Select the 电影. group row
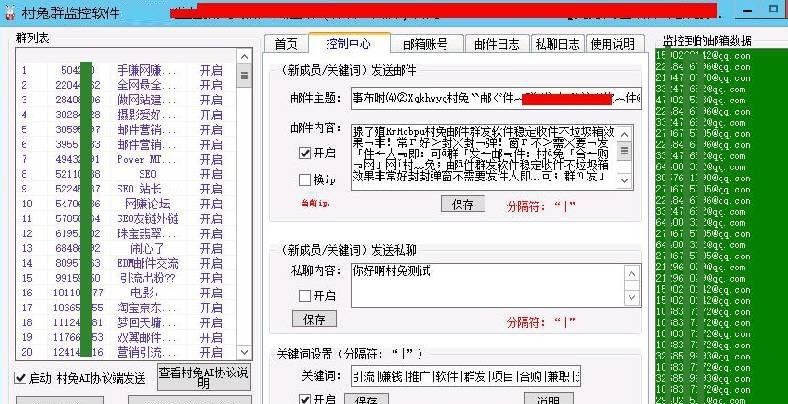Screen dimensions: 788x404 tap(127, 292)
